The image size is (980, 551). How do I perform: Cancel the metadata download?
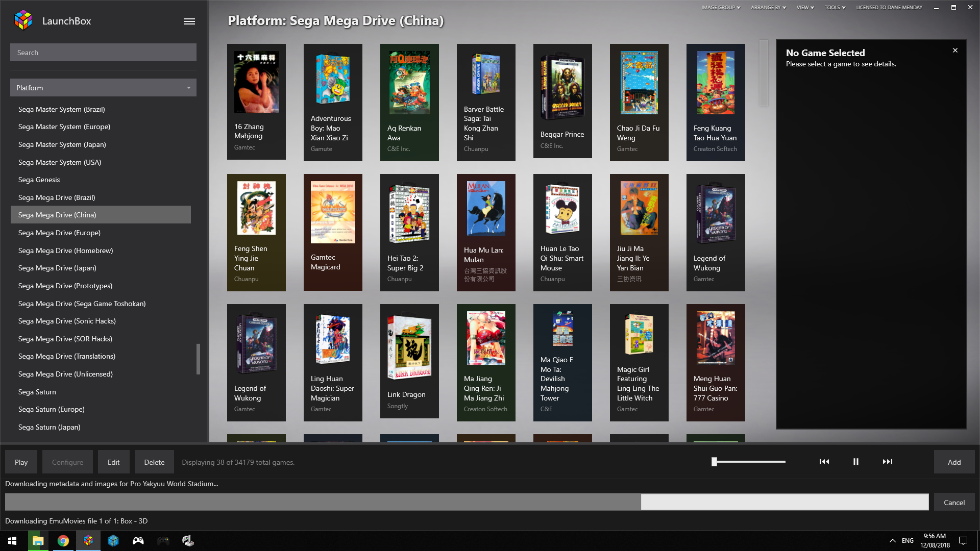[x=954, y=503]
